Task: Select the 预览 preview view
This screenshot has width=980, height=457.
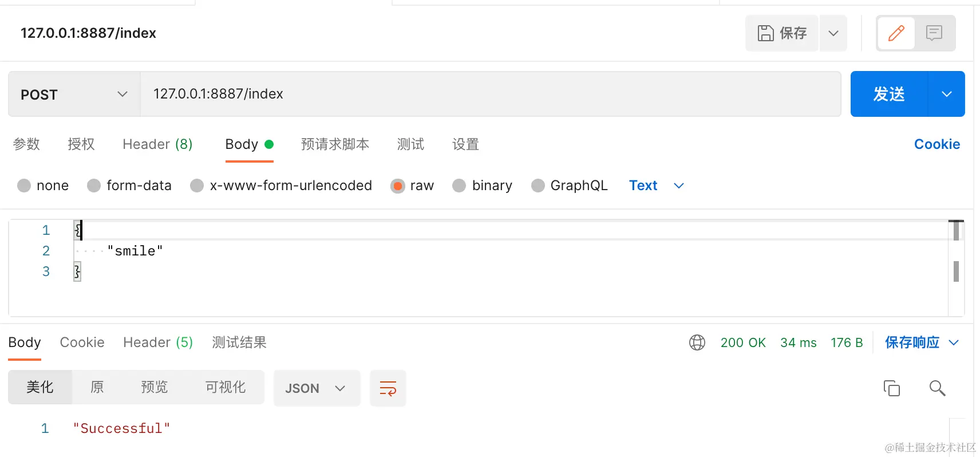Action: coord(155,388)
